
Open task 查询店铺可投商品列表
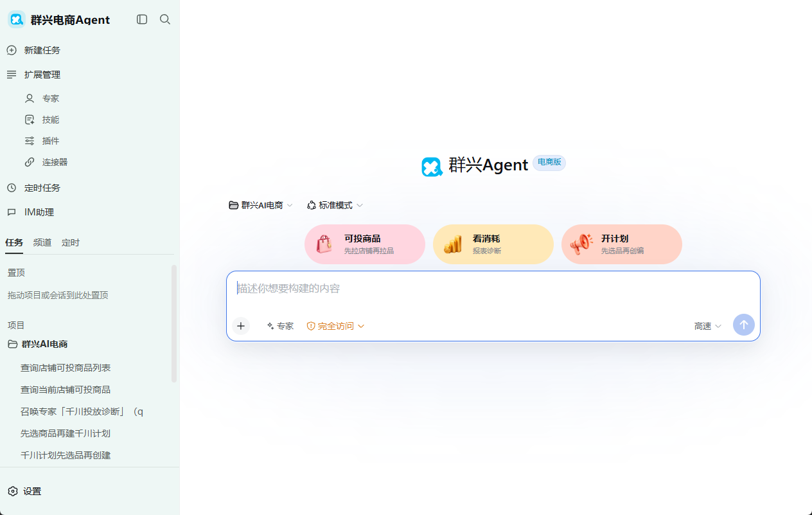click(66, 368)
